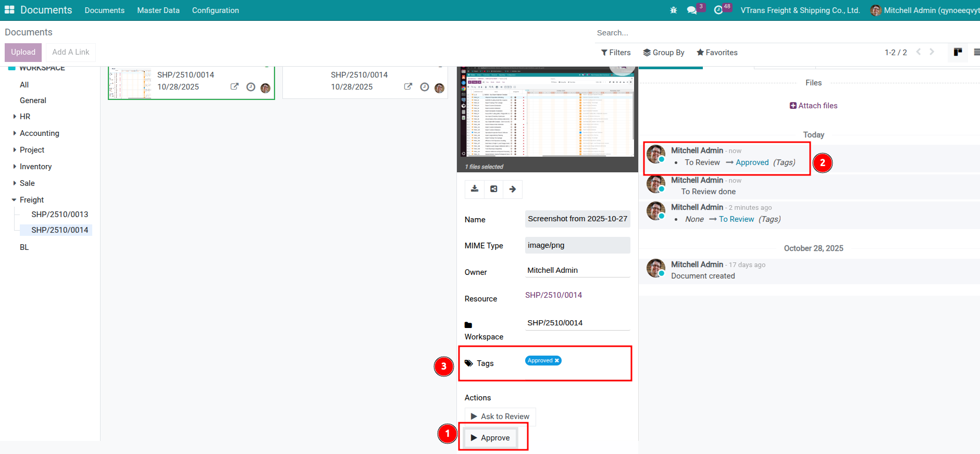The height and width of the screenshot is (454, 980).
Task: Switch to kanban view
Action: point(958,52)
